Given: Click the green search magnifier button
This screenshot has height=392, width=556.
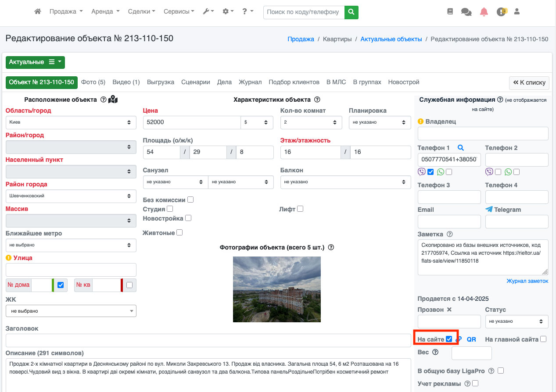Looking at the screenshot, I should 351,12.
